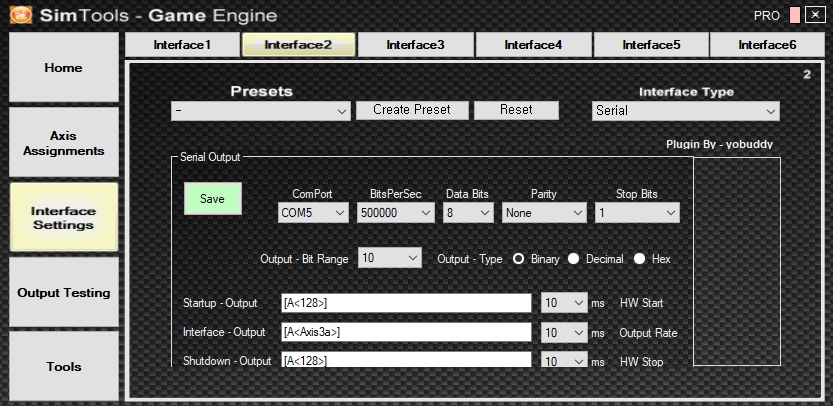Click the PRO label in title bar
The width and height of the screenshot is (833, 406).
[x=767, y=16]
